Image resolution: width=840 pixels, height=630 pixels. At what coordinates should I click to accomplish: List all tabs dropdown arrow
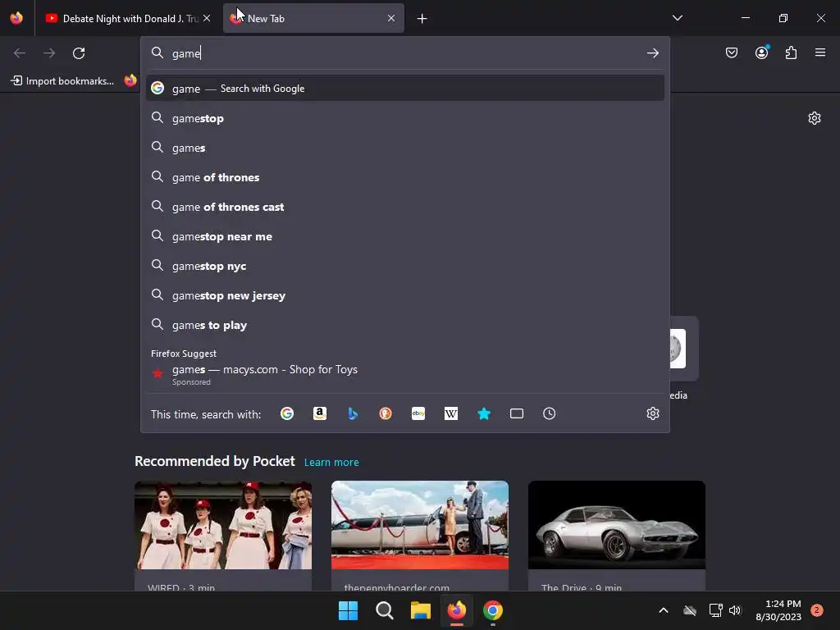click(678, 18)
